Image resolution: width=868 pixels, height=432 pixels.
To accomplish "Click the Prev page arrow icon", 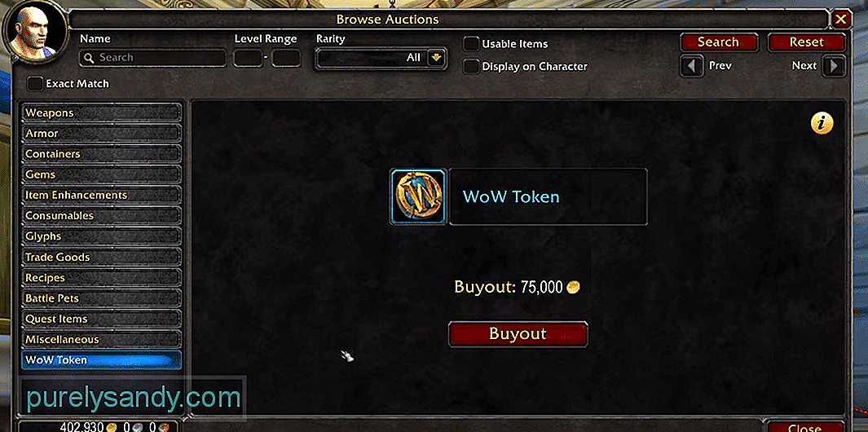I will [691, 67].
